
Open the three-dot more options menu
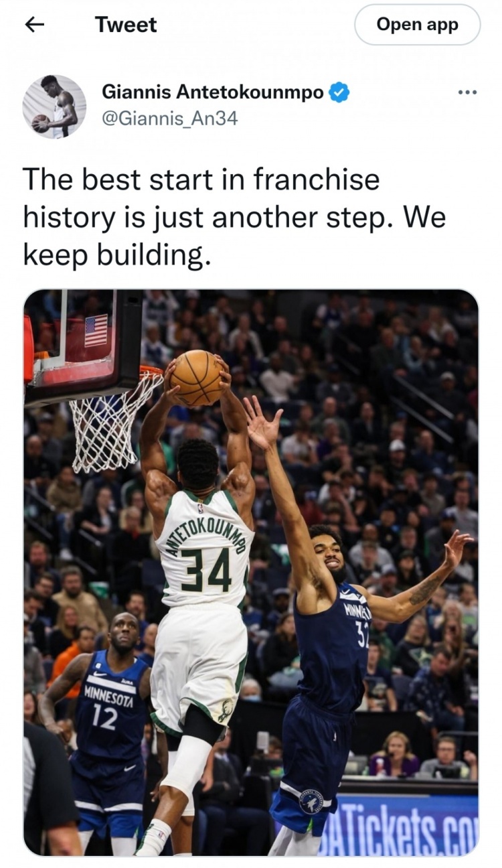click(467, 92)
